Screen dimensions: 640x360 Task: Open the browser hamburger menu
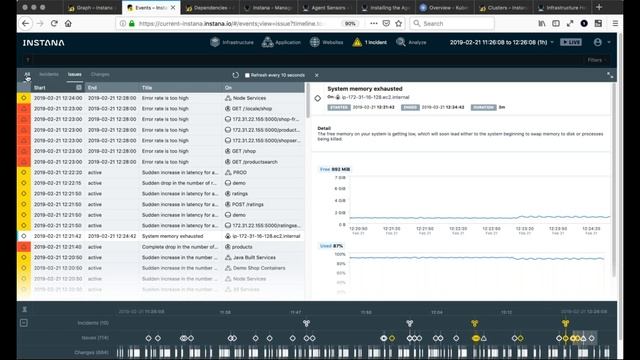(x=615, y=24)
